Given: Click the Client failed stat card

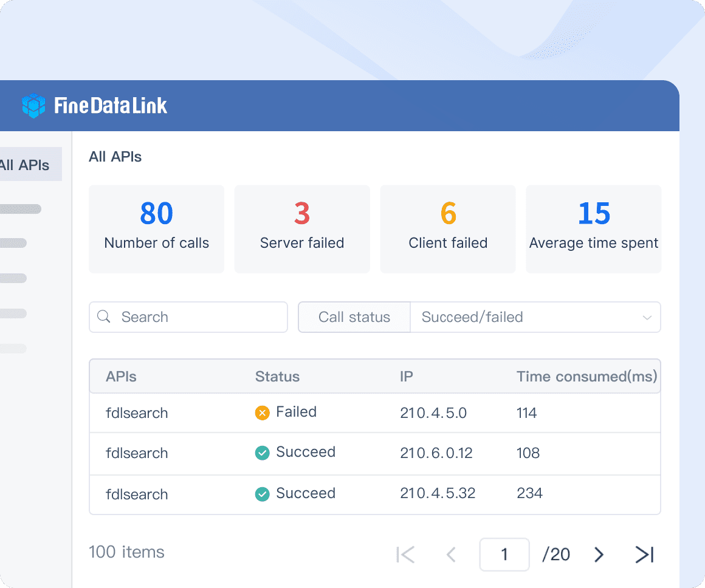Looking at the screenshot, I should pos(448,229).
